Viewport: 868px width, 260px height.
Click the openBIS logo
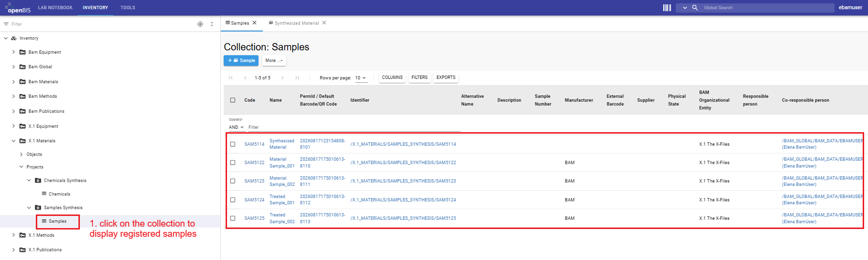pyautogui.click(x=18, y=8)
